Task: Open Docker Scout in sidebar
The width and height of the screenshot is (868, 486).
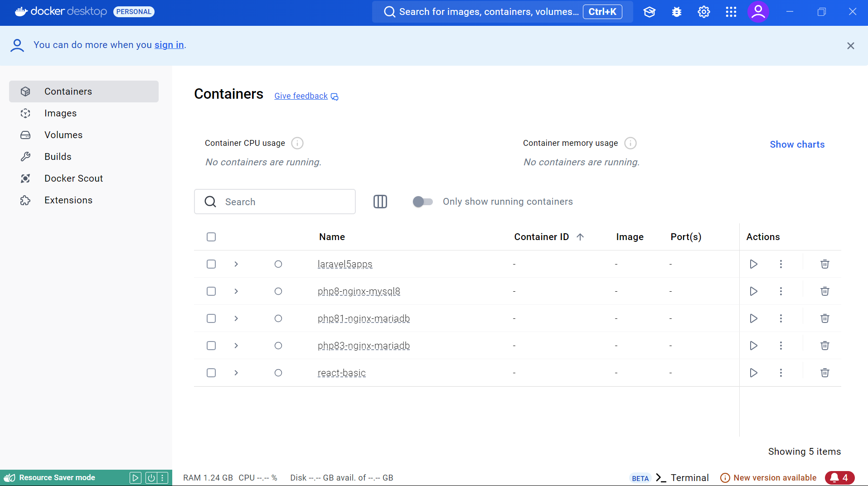Action: pyautogui.click(x=84, y=178)
